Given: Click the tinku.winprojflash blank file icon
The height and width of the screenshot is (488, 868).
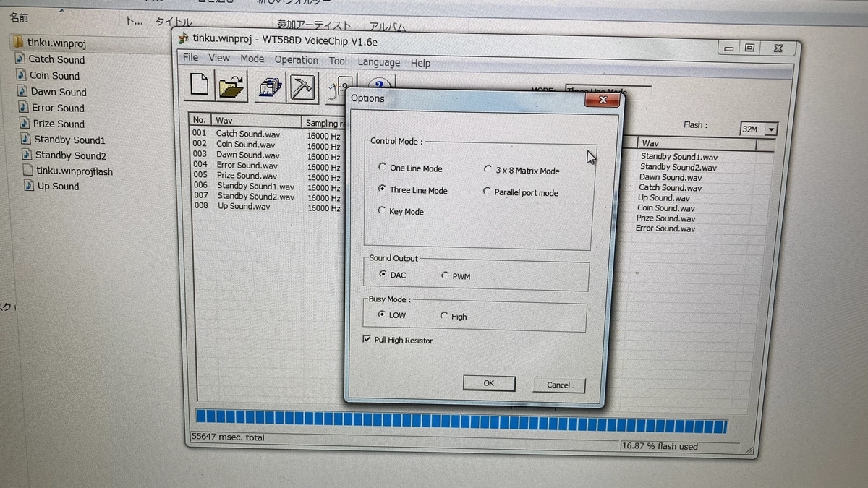Looking at the screenshot, I should point(29,171).
